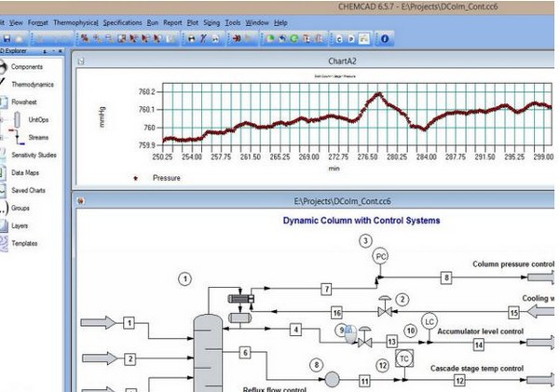Click the Streams line icon in Explorer
Viewport: 559px width, 392px height.
(17, 137)
